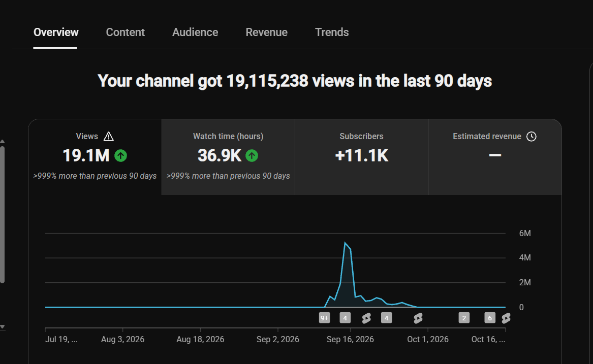Click the scroll down arrow on left scrollbar

[x=2, y=326]
